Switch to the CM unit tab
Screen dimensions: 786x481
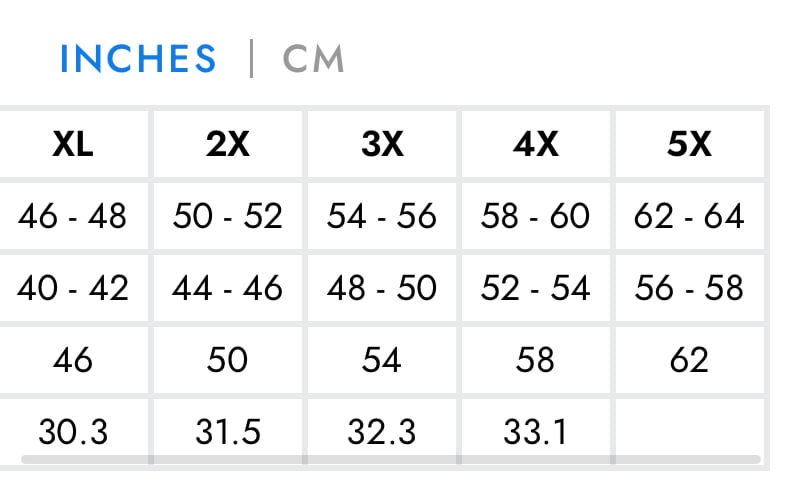313,59
